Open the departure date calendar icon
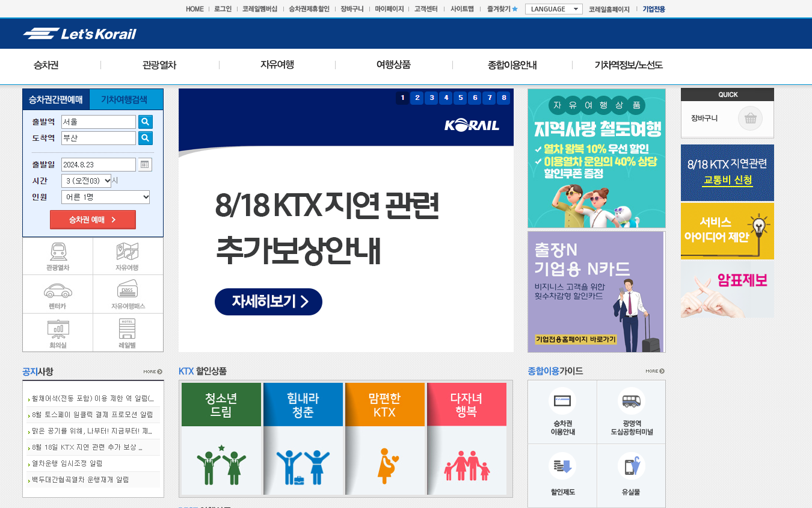 pyautogui.click(x=145, y=164)
